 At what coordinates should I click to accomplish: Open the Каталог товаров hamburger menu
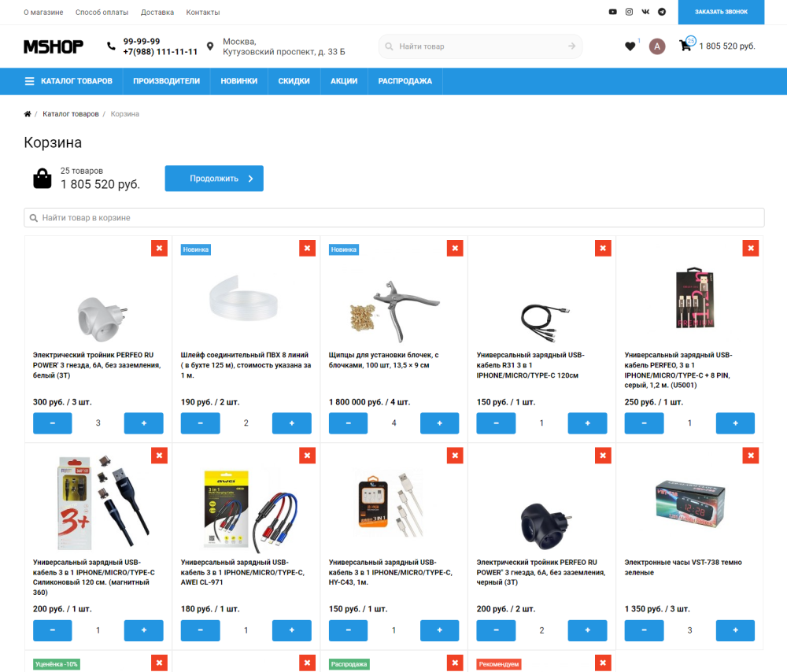click(68, 81)
